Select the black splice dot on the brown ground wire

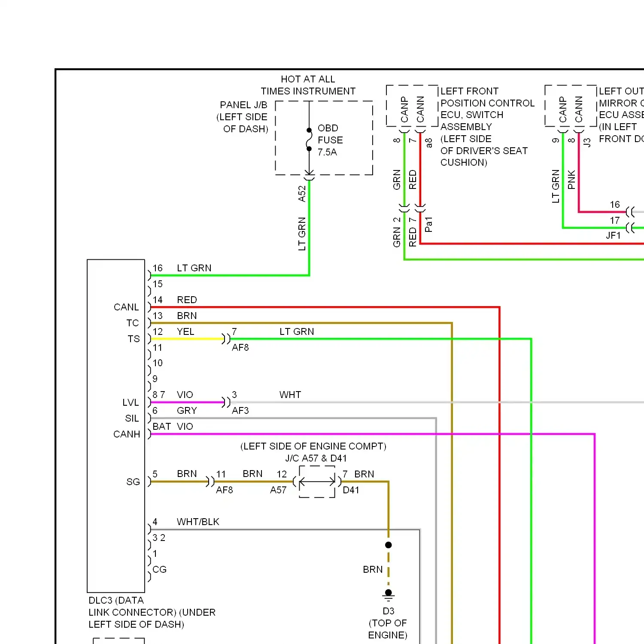[x=389, y=545]
